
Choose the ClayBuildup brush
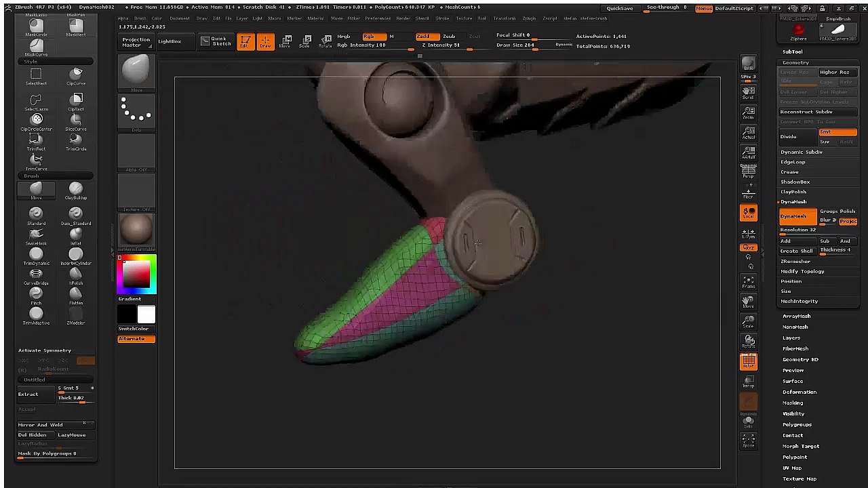coord(76,191)
